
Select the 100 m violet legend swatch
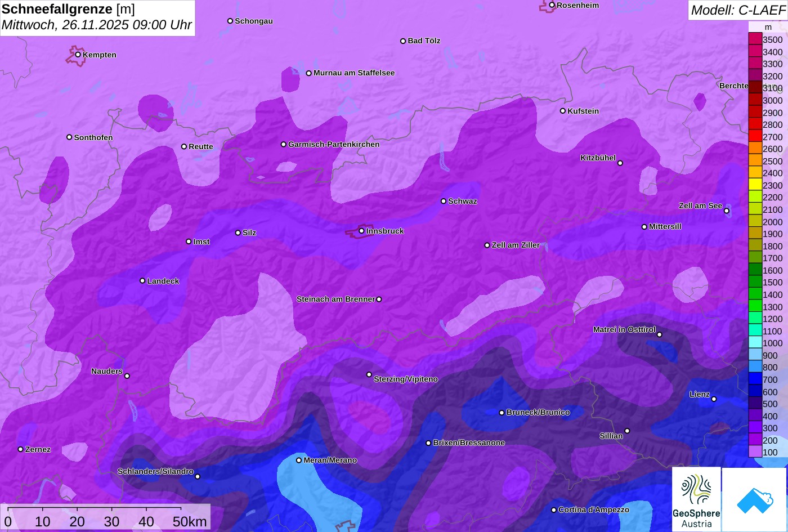pos(755,452)
